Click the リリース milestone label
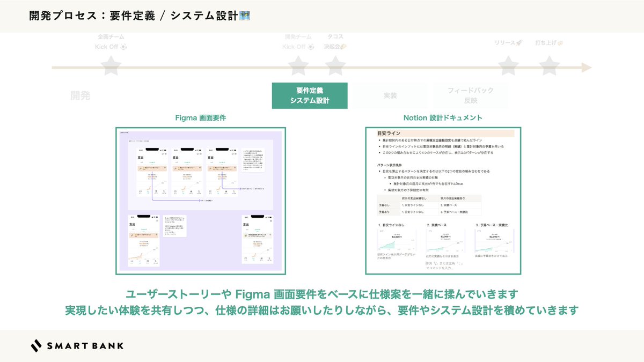Image resolution: width=644 pixels, height=362 pixels. coord(508,42)
